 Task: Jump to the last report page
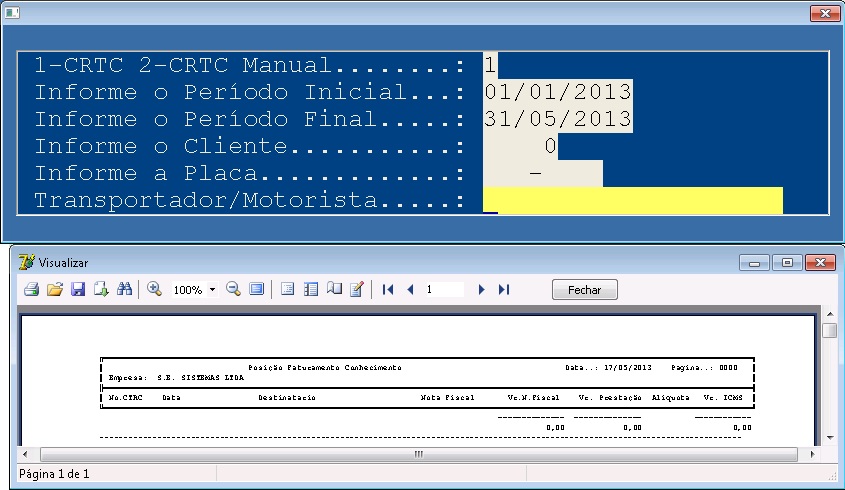tap(503, 289)
